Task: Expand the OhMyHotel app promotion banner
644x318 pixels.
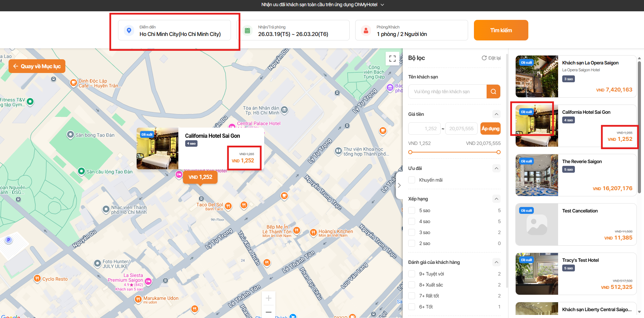Action: pyautogui.click(x=383, y=5)
